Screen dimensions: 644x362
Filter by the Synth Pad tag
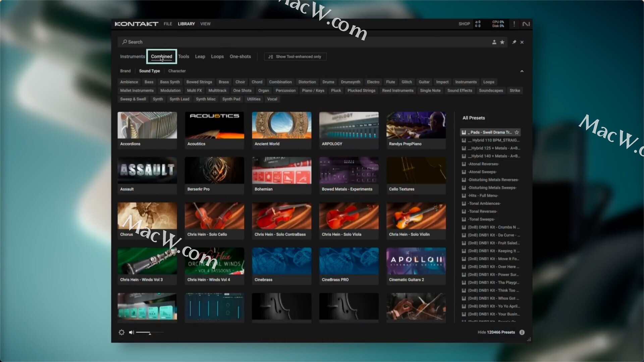(x=231, y=99)
